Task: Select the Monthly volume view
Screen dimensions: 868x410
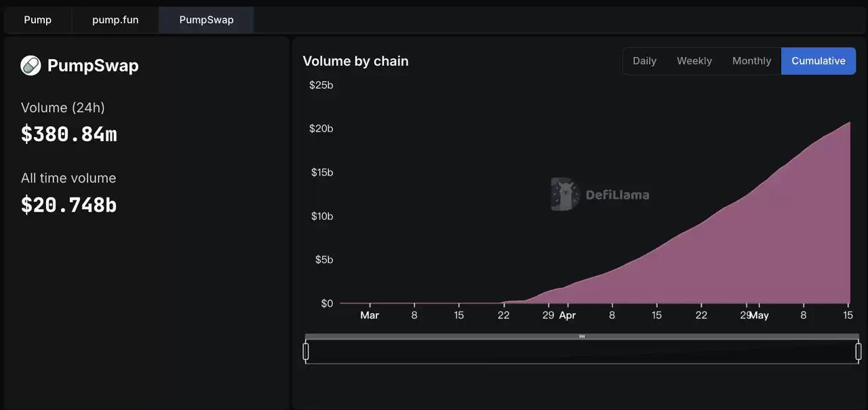Action: click(x=751, y=60)
